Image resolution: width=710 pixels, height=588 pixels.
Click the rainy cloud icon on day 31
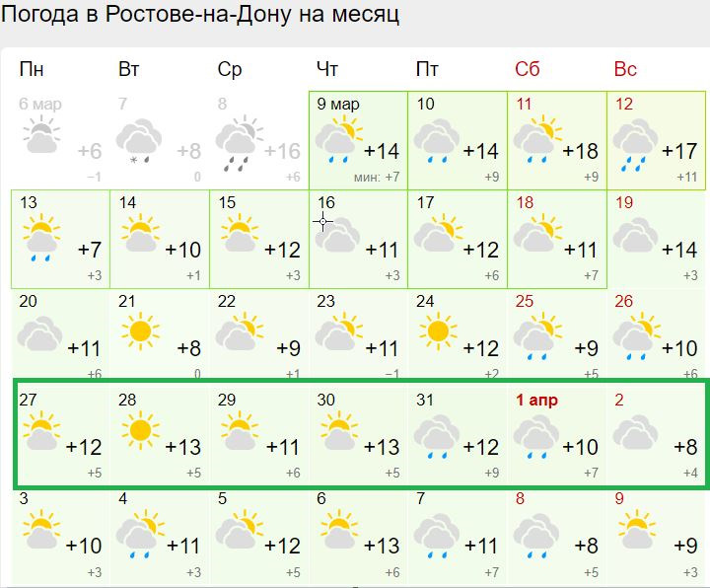(x=438, y=432)
